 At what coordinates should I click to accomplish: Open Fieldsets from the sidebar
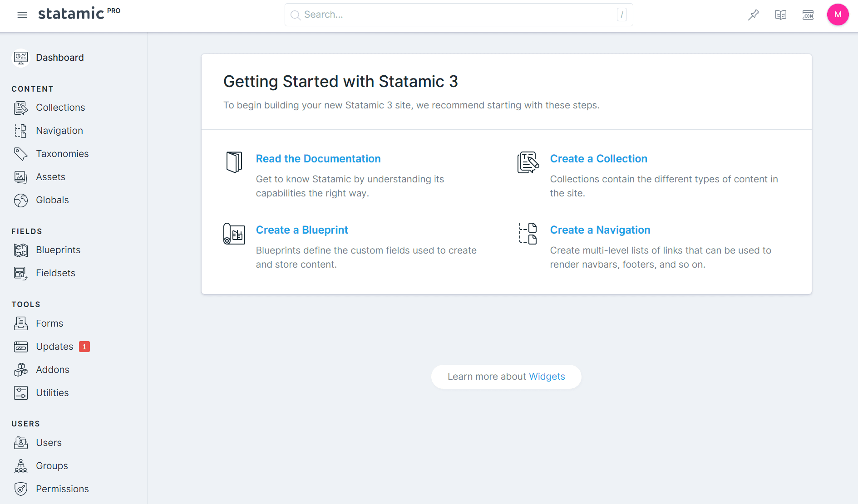click(55, 273)
